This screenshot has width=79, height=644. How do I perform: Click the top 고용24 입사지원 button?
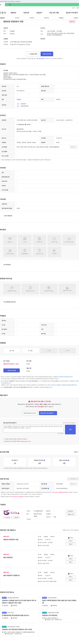click(x=47, y=54)
